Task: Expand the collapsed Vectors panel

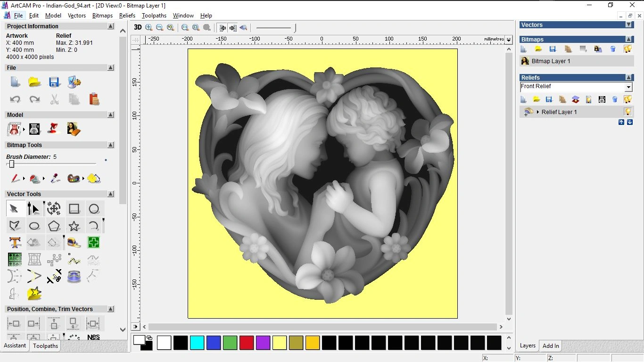Action: tap(628, 25)
